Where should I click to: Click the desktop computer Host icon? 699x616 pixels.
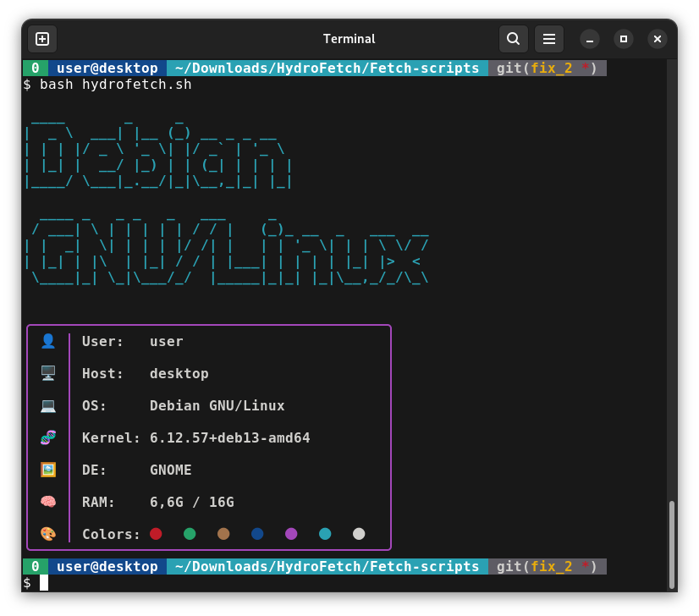click(48, 373)
